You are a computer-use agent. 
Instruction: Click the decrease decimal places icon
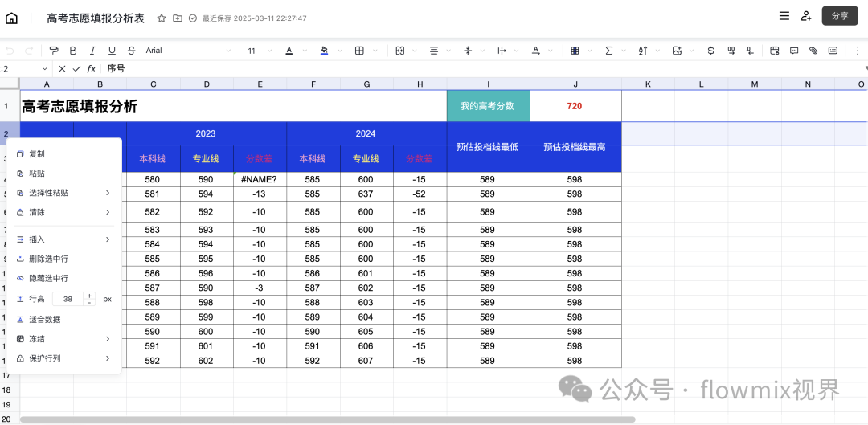point(750,51)
